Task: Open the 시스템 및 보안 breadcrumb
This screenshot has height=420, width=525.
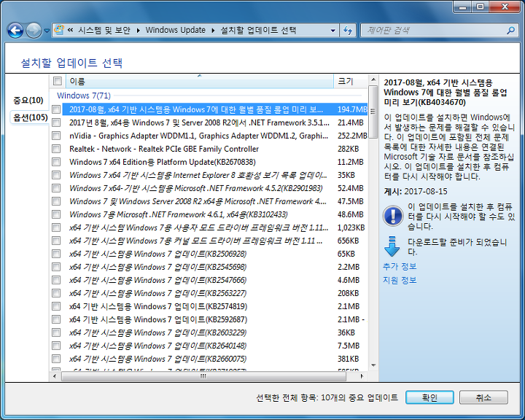Action: pos(104,30)
